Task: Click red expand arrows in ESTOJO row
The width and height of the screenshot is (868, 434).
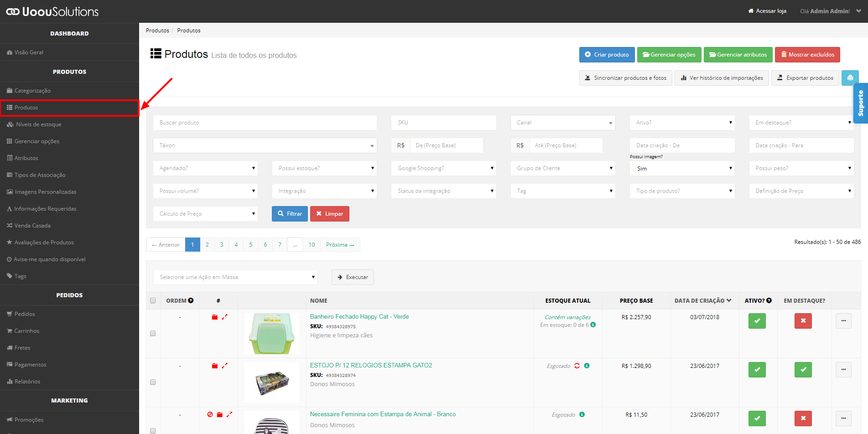Action: coord(224,366)
